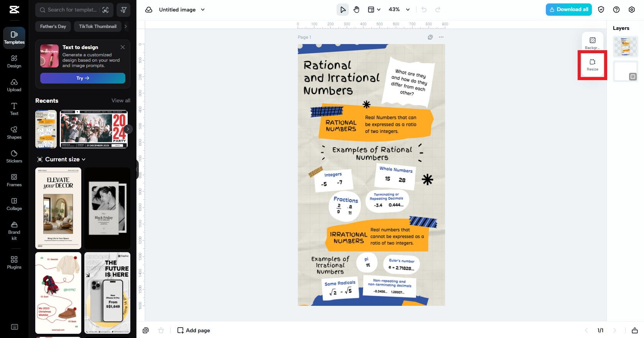
Task: Select the Elevate your Decor template
Action: tap(58, 208)
